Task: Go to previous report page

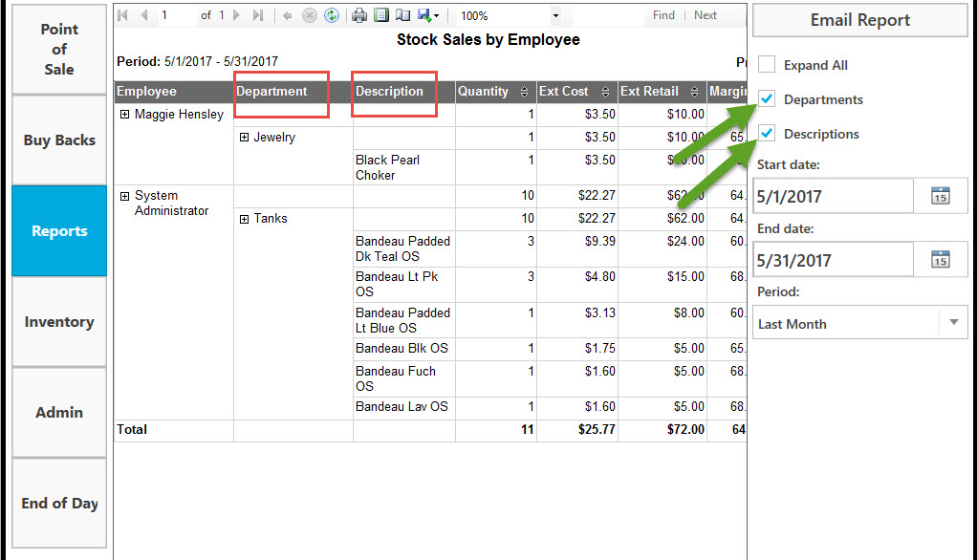Action: [144, 15]
